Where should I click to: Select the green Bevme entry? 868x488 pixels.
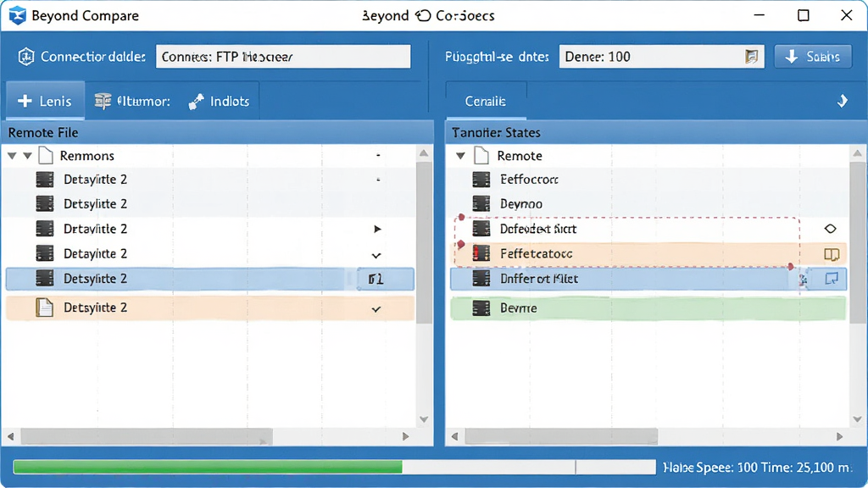click(648, 308)
